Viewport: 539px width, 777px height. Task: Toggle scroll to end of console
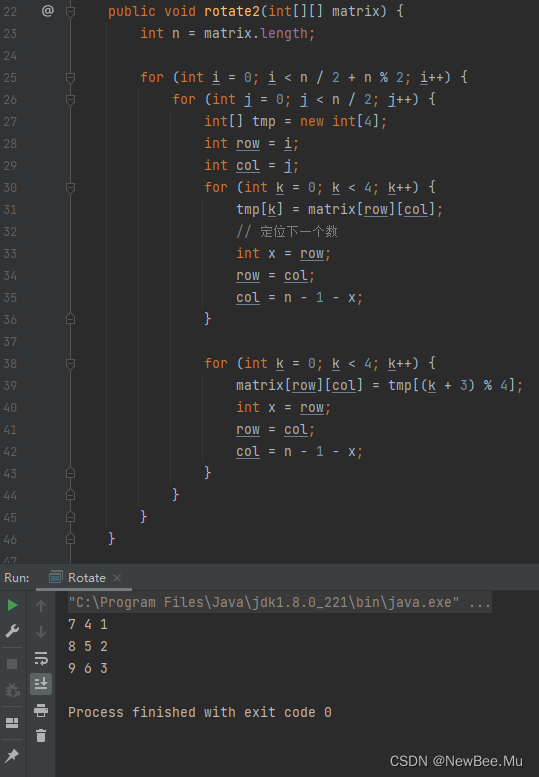41,684
